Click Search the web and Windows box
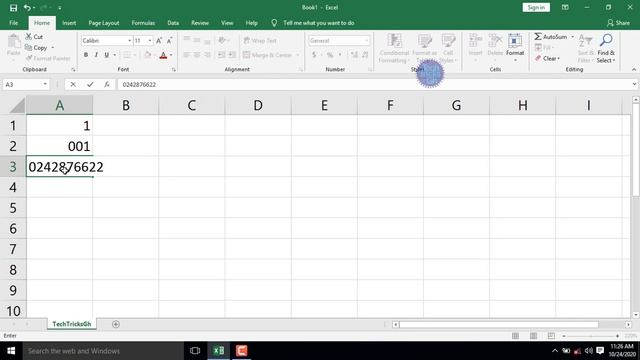This screenshot has width=640, height=360. coord(103,351)
